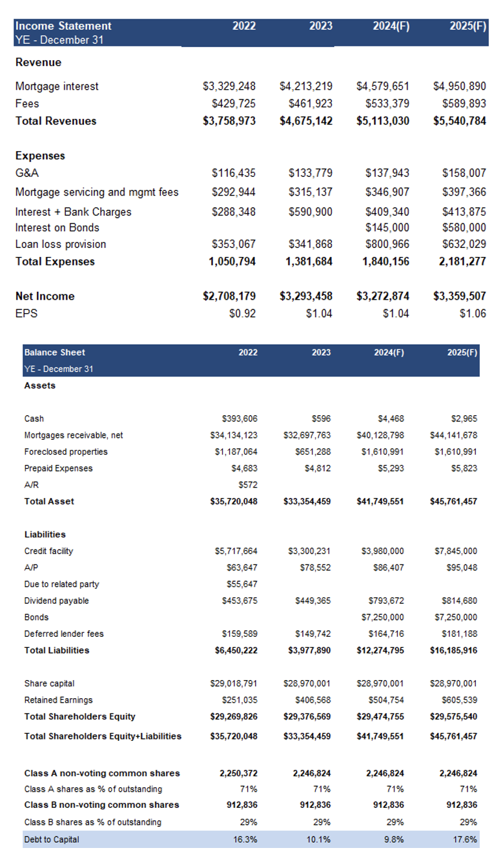Select the Foreclosed properties row label
This screenshot has height=868, width=501.
coord(66,452)
